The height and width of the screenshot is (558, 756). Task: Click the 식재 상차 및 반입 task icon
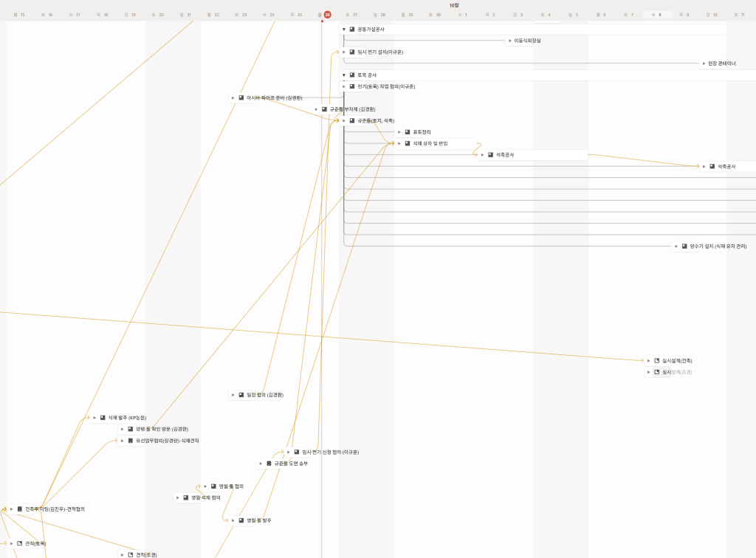pyautogui.click(x=408, y=143)
